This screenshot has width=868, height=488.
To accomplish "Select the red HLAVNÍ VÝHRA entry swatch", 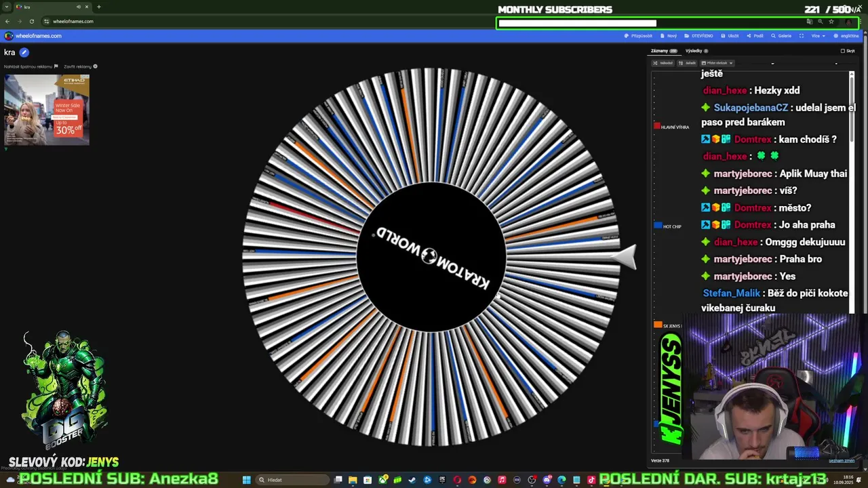I will 656,126.
